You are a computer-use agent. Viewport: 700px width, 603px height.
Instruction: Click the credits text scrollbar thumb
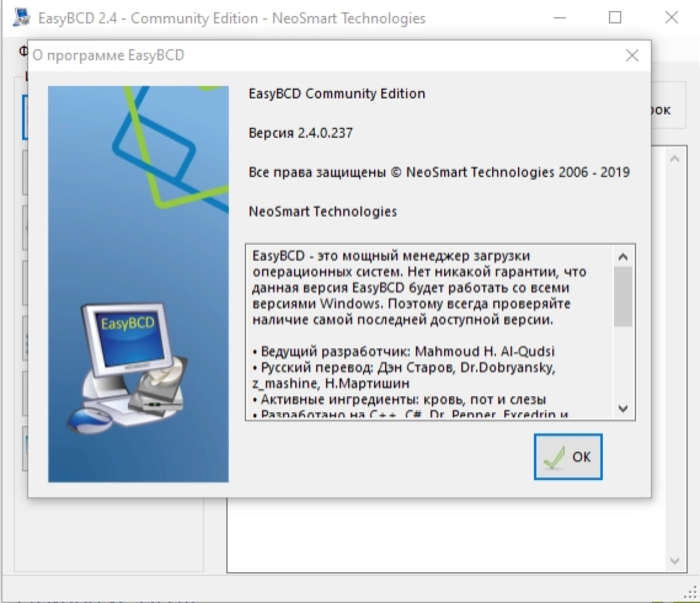(623, 296)
